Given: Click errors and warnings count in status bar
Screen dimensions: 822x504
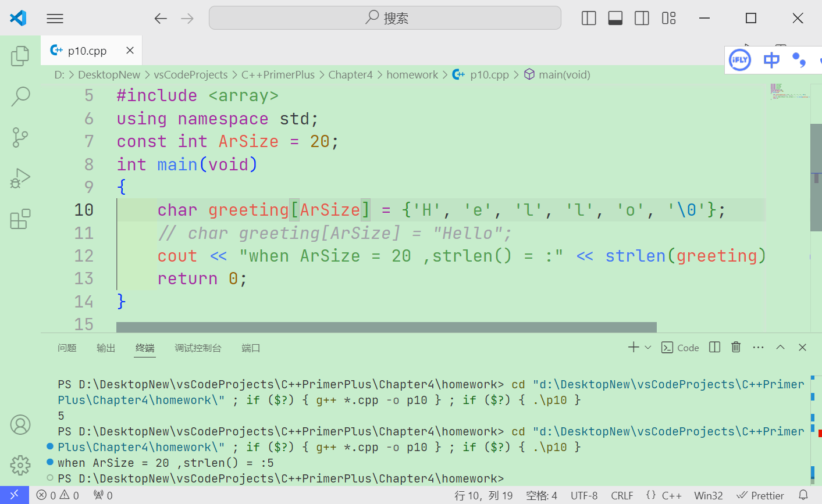Looking at the screenshot, I should (x=58, y=495).
